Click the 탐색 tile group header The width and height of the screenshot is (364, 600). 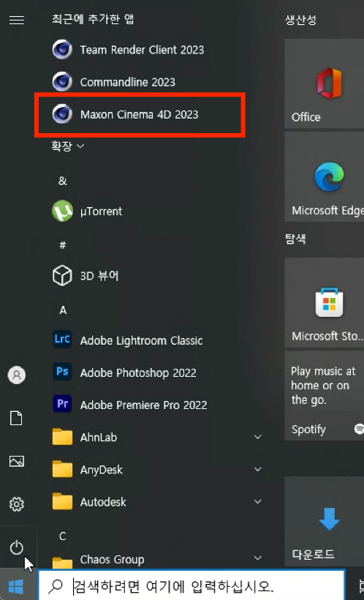(x=295, y=239)
